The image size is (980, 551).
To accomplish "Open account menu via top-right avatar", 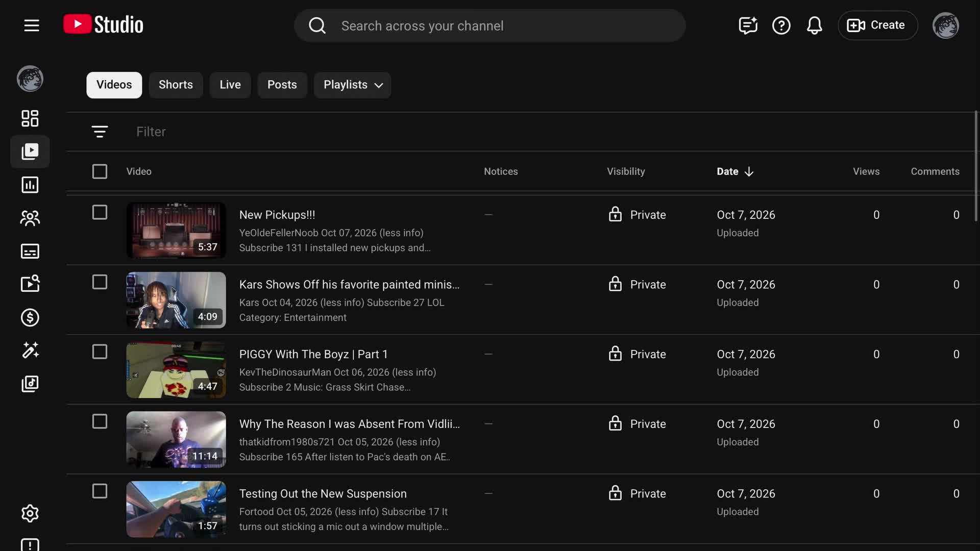I will (945, 26).
